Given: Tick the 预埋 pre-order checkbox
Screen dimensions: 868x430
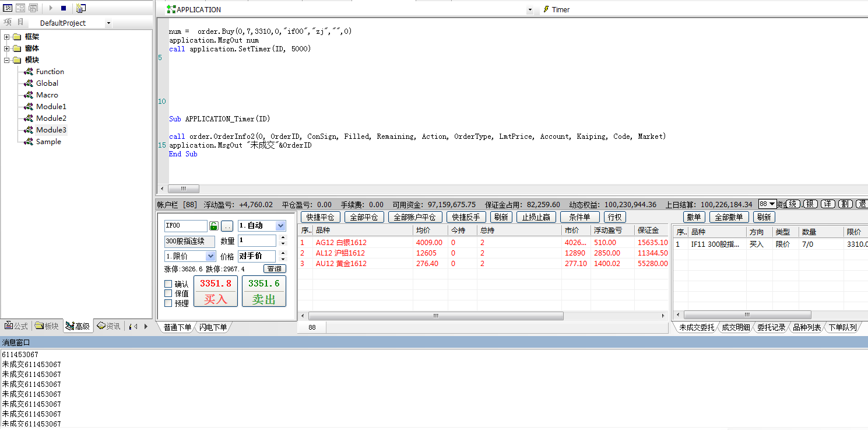Looking at the screenshot, I should (x=168, y=303).
